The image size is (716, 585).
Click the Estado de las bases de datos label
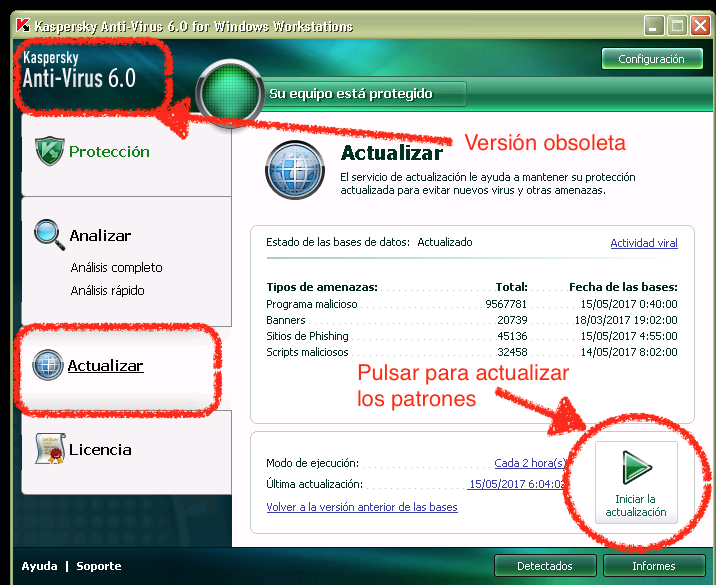coord(338,242)
